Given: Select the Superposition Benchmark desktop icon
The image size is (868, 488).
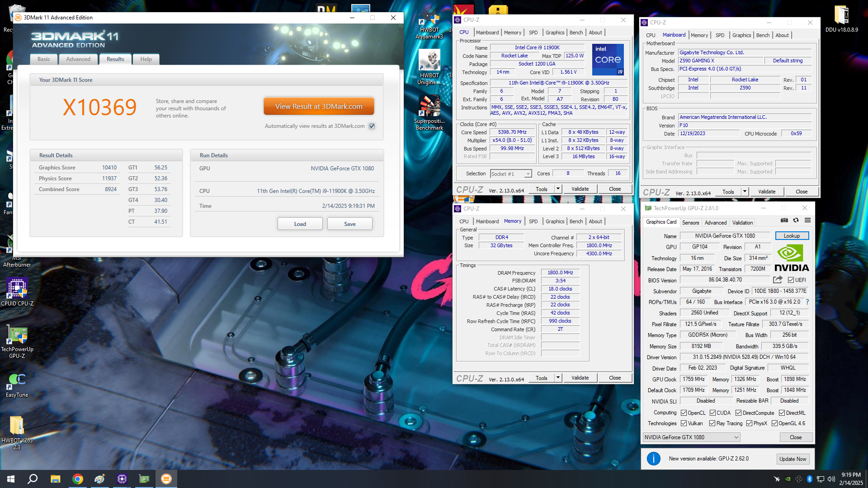Looking at the screenshot, I should click(x=429, y=112).
